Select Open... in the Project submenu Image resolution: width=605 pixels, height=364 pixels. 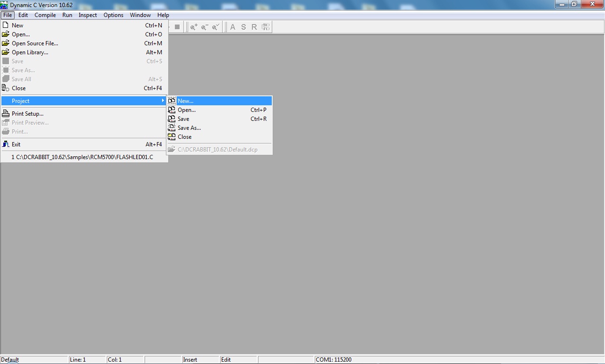coord(219,110)
